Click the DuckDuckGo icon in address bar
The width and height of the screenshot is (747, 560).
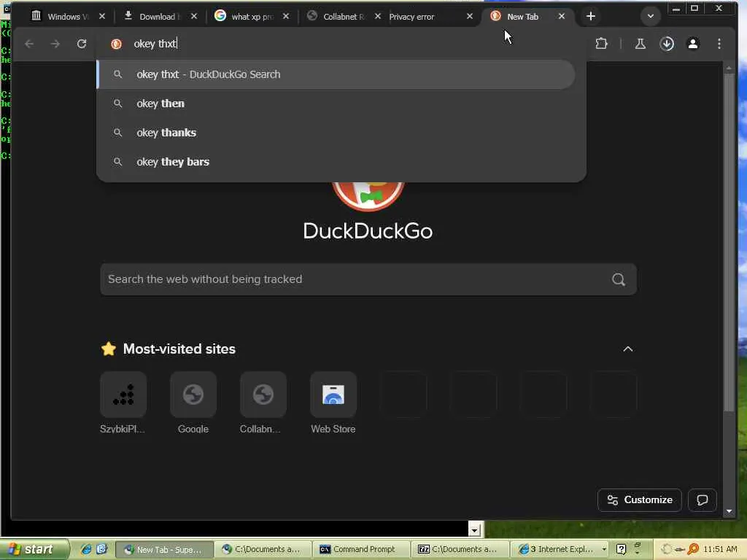(x=116, y=44)
